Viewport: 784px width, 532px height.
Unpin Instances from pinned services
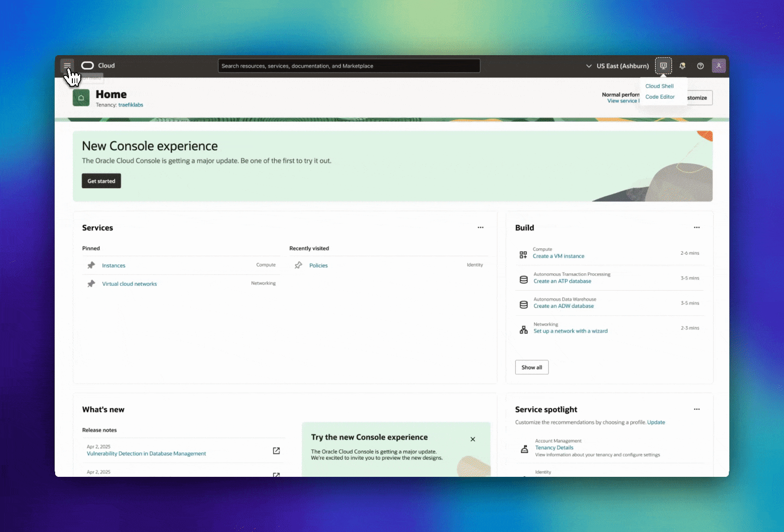tap(91, 266)
